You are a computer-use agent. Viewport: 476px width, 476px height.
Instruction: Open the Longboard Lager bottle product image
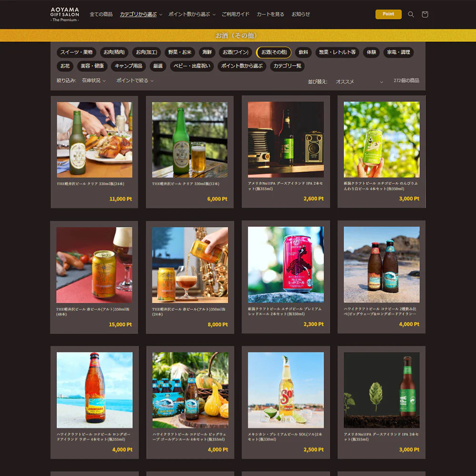94,390
